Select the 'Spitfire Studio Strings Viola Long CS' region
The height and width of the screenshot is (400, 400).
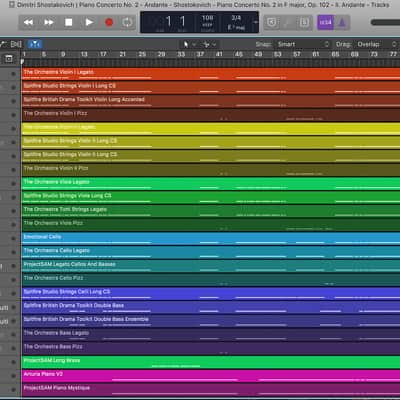coord(211,197)
